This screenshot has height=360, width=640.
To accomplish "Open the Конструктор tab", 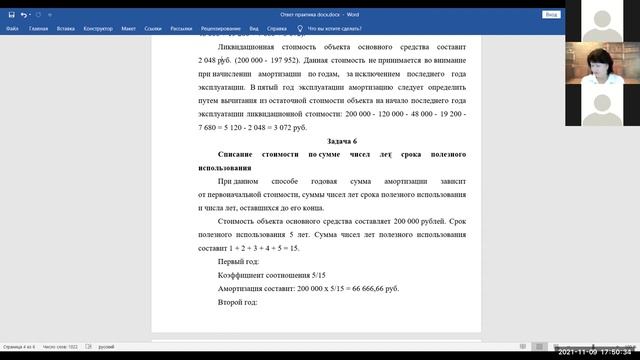I will [x=98, y=29].
